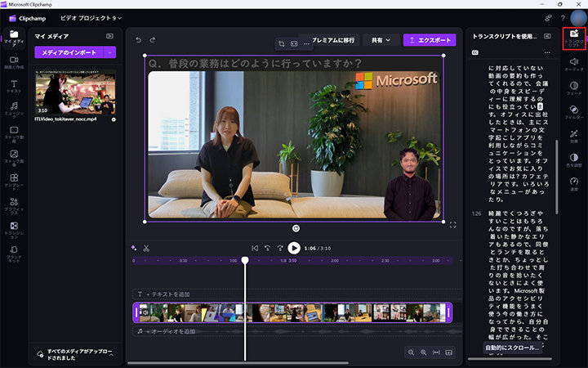Open the トランジション panel
This screenshot has width=588, height=368.
14,230
